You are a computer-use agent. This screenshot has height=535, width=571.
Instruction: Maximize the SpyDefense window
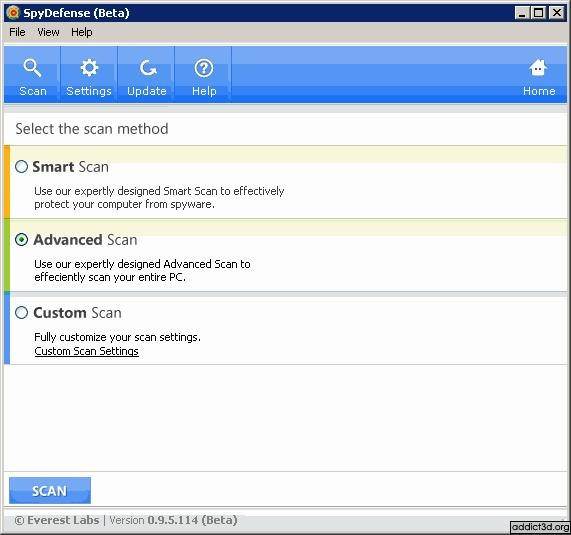pos(538,13)
